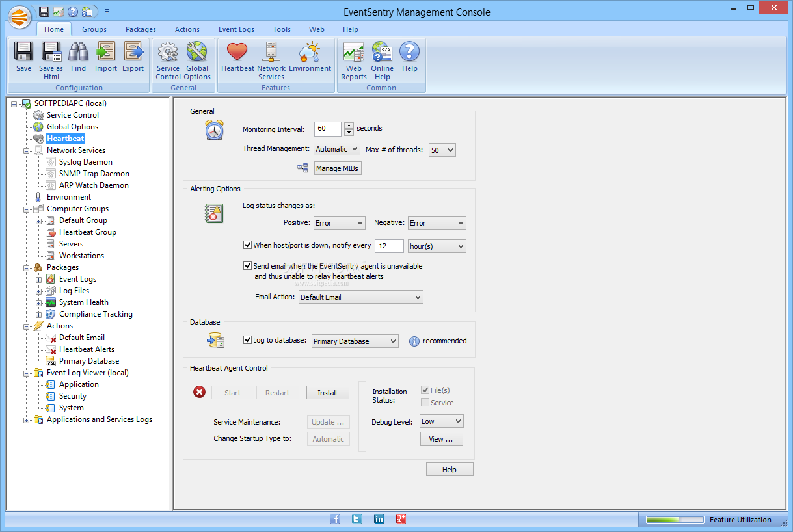Viewport: 793px width, 532px height.
Task: Open Find with the binoculars icon
Action: [x=78, y=51]
